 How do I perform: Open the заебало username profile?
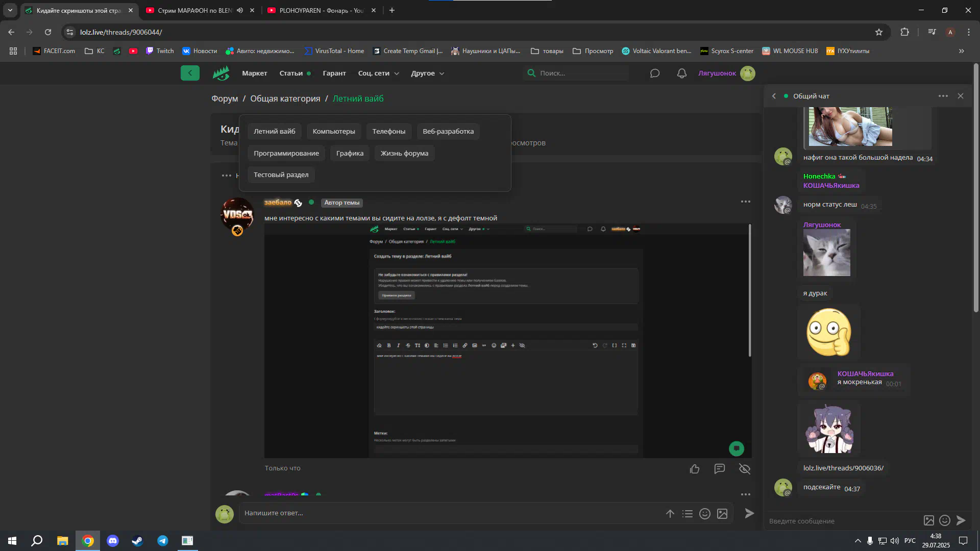click(x=278, y=203)
